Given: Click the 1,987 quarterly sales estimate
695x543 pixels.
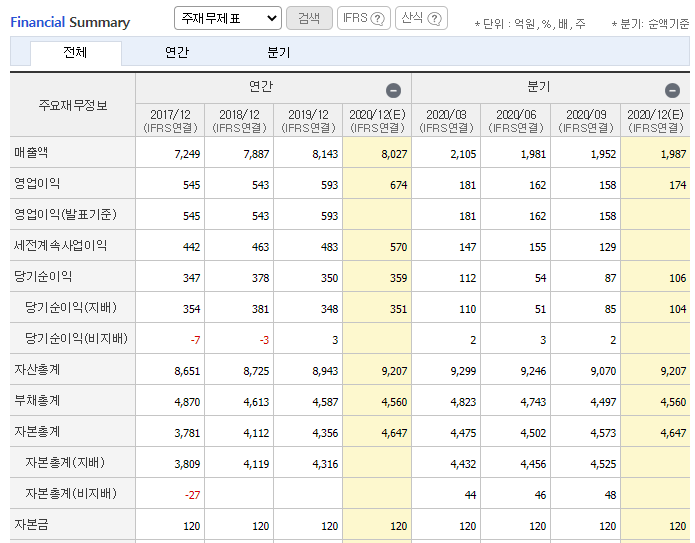Looking at the screenshot, I should (x=673, y=154).
